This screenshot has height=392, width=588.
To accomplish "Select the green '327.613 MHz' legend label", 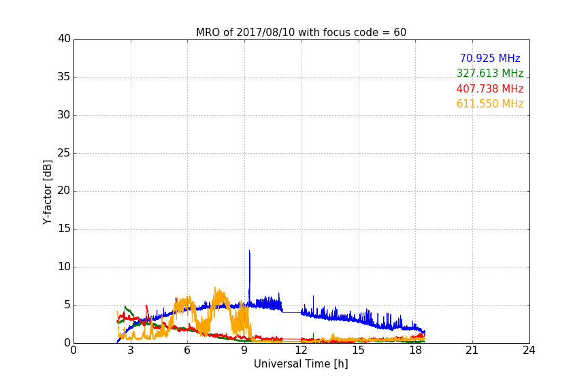I will 490,73.
